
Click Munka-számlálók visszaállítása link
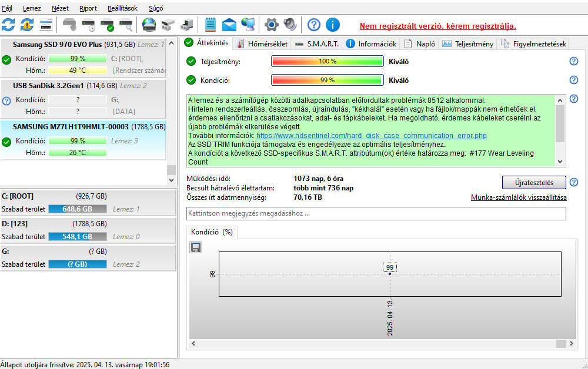(x=519, y=197)
